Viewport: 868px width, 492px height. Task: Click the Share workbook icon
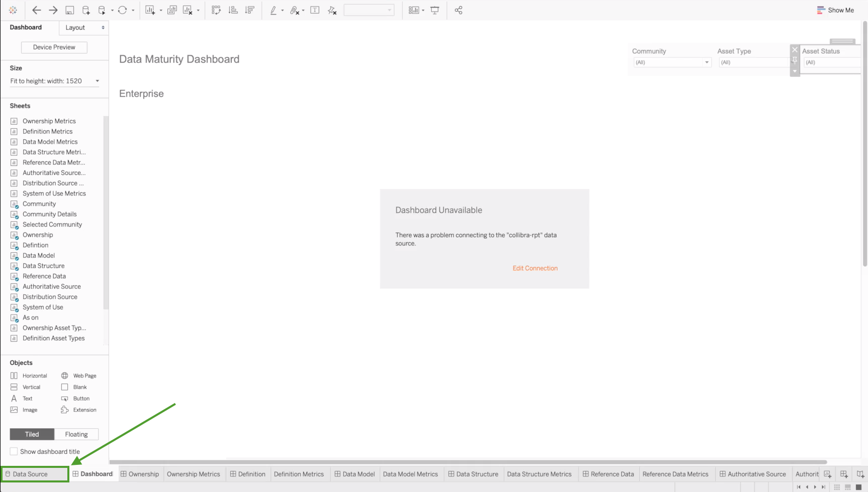tap(458, 10)
